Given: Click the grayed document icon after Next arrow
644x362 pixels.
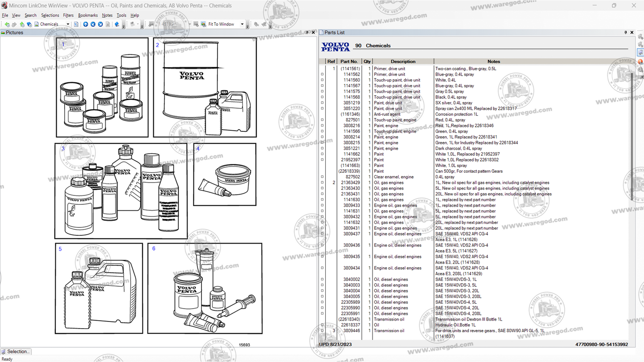Looking at the screenshot, I should point(108,24).
